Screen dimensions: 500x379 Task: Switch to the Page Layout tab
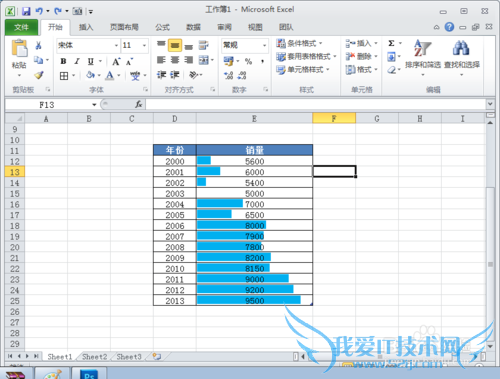point(124,27)
